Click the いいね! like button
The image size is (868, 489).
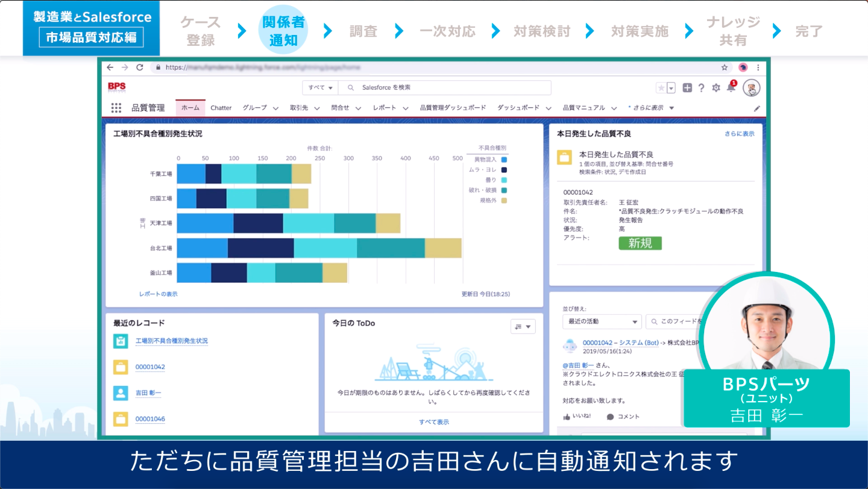[x=576, y=417]
